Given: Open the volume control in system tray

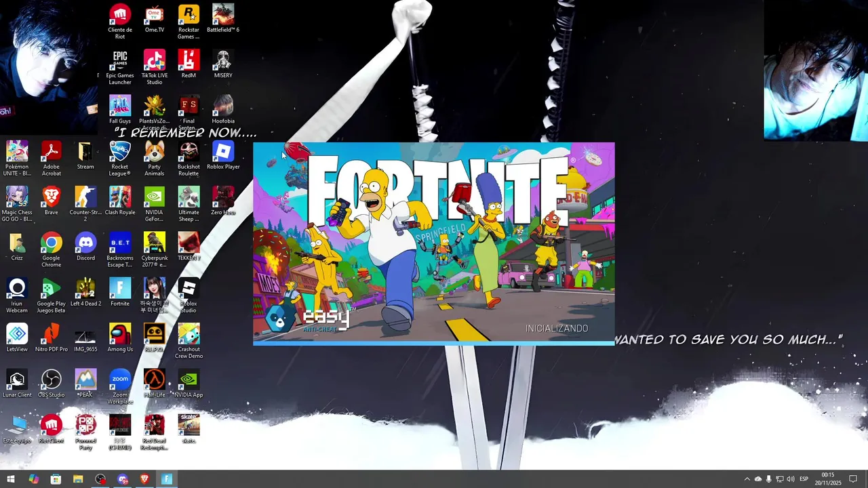Looking at the screenshot, I should [791, 479].
